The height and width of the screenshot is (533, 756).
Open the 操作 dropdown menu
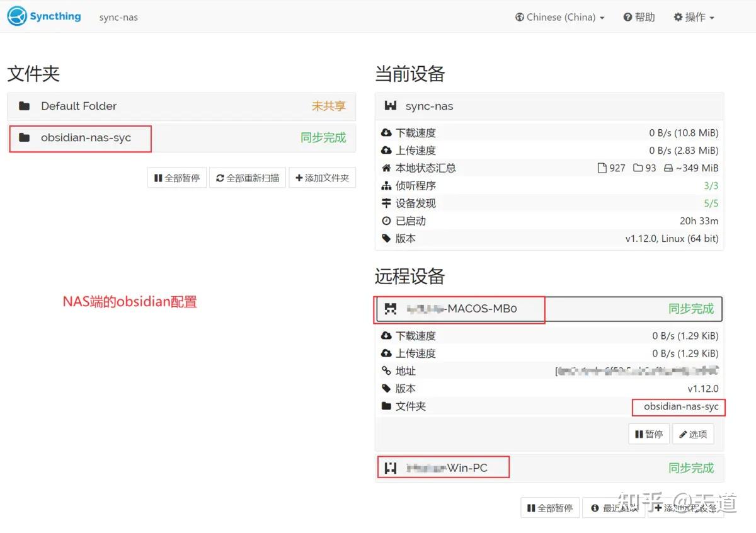click(x=693, y=17)
